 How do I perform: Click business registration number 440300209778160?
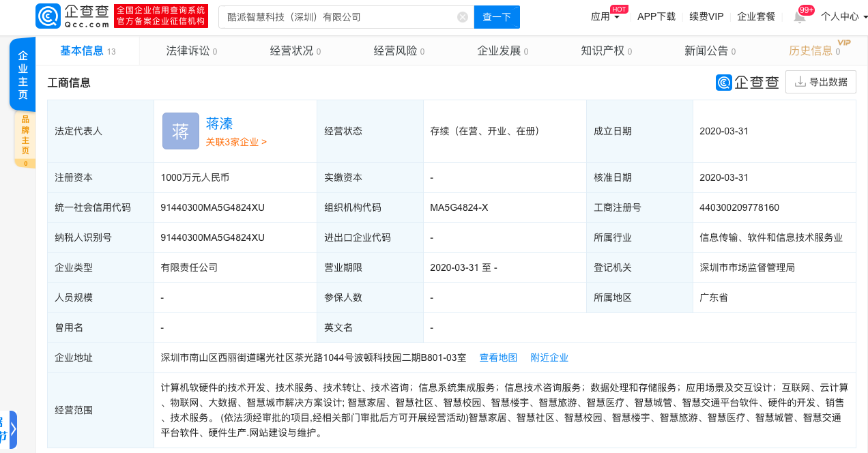(739, 207)
